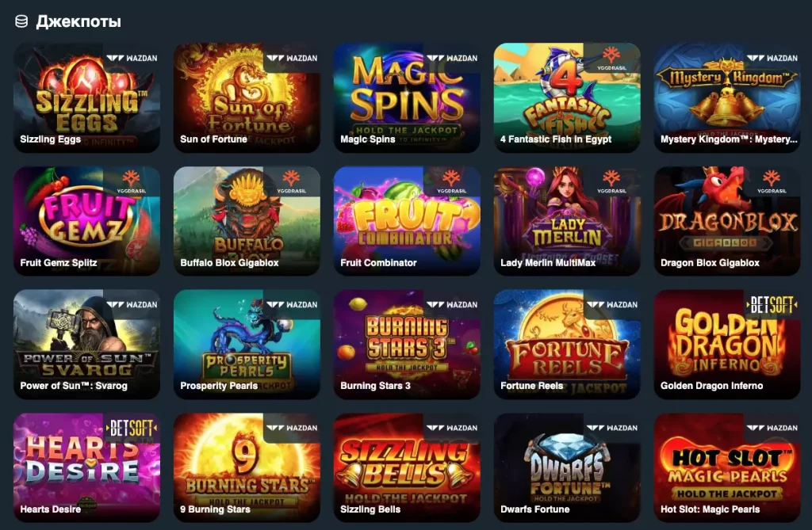Click the Betsoft logo on Hearts Desire
This screenshot has width=812, height=530.
click(131, 429)
